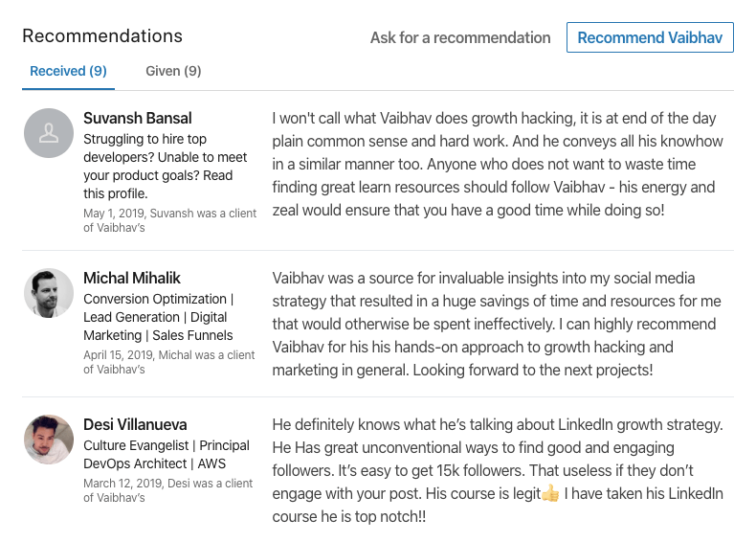Click Michal Mihalik's recommendation text
Screen dimensions: 756x542
(x=497, y=324)
